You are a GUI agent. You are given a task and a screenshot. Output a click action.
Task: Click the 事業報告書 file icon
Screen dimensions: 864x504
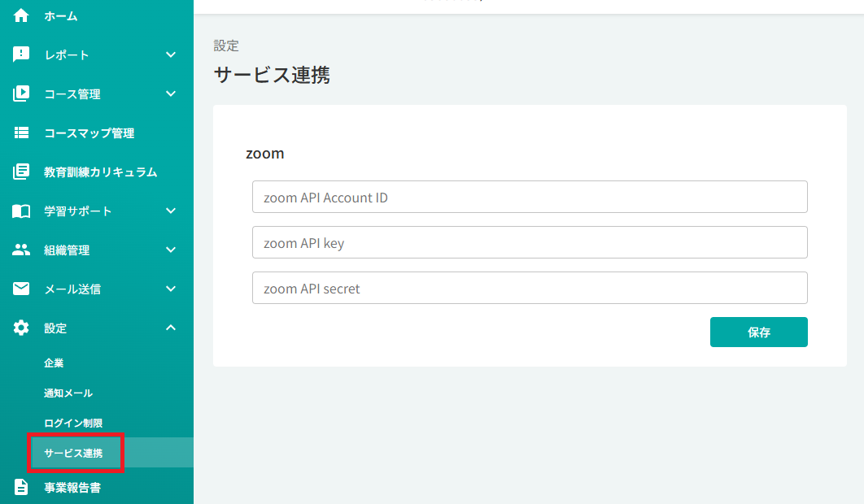21,487
